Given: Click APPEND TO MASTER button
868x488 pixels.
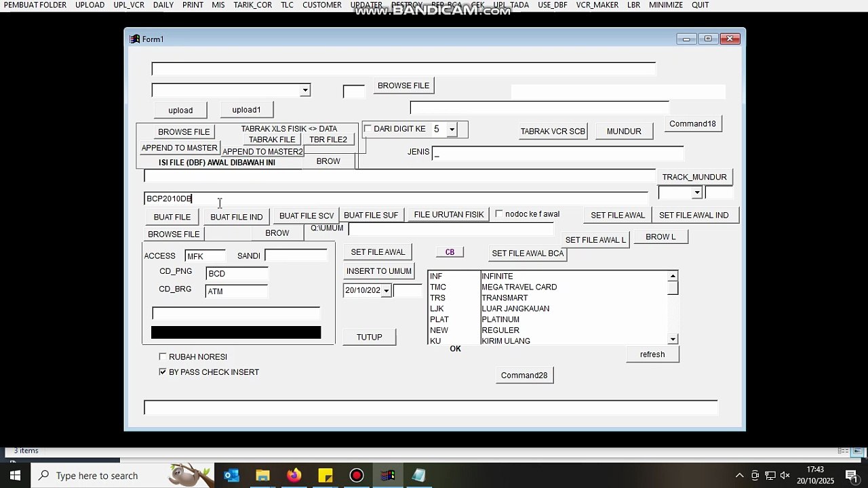Looking at the screenshot, I should pos(180,148).
